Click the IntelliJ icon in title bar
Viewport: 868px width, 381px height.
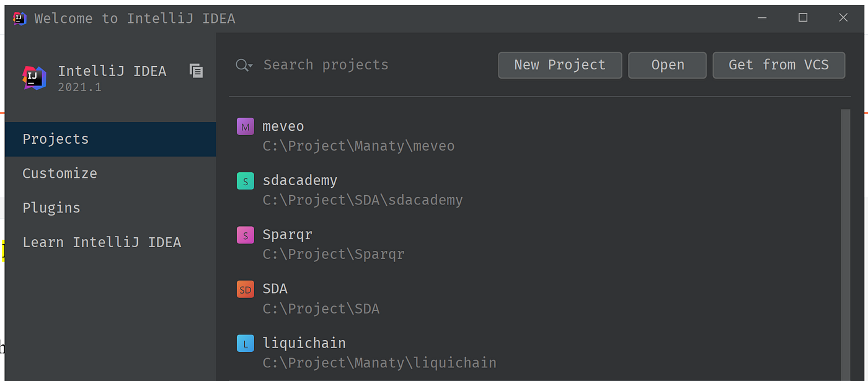(x=20, y=18)
